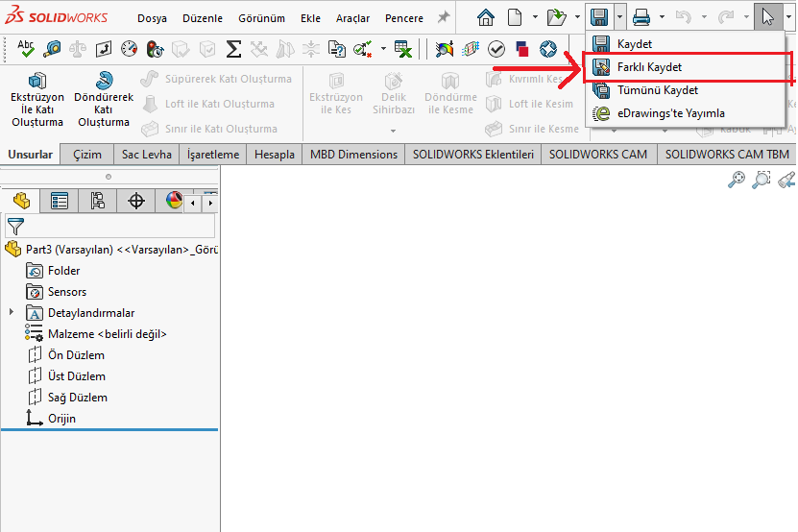
Task: Open the Araçlar menu
Action: pos(352,18)
